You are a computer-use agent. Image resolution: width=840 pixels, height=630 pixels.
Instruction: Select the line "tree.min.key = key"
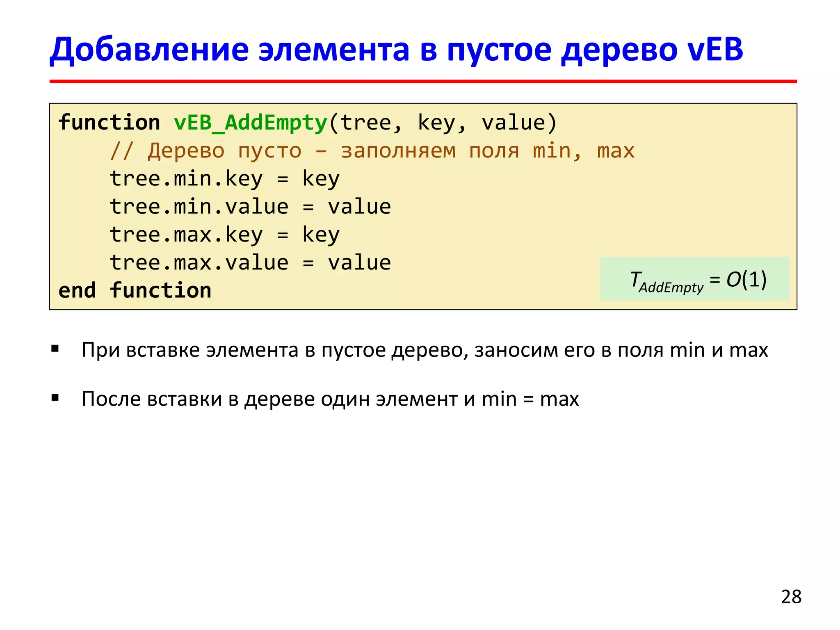[225, 179]
